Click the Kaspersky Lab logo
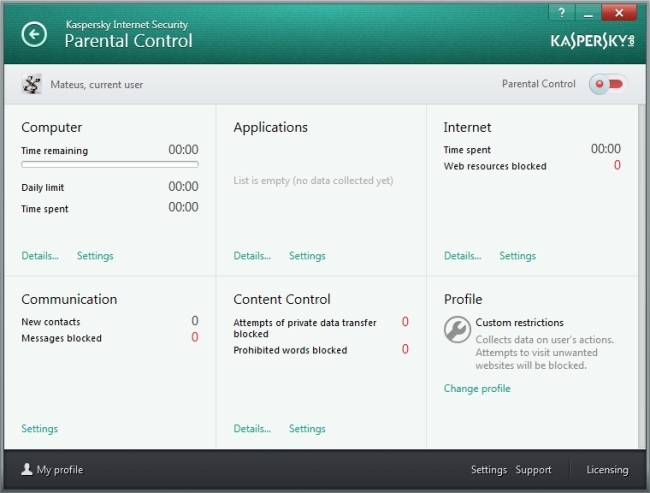Screen dimensions: 650x493 592,41
